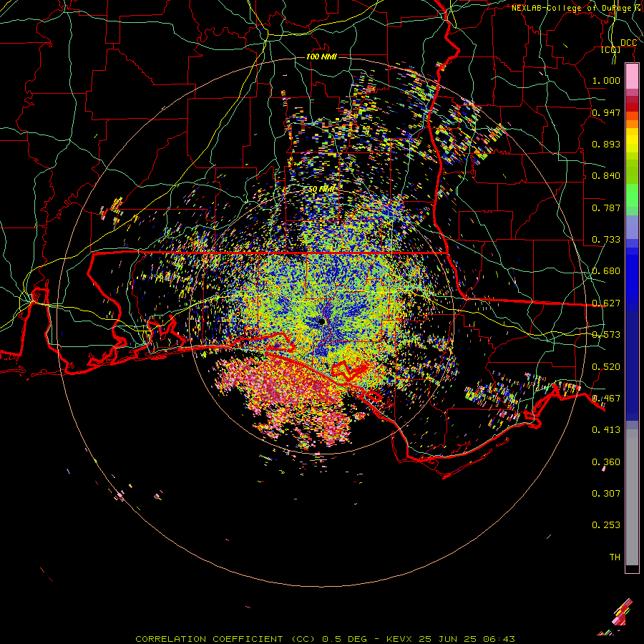Click the 0.787 scale value
Screen dimensions: 644x644
tap(606, 208)
